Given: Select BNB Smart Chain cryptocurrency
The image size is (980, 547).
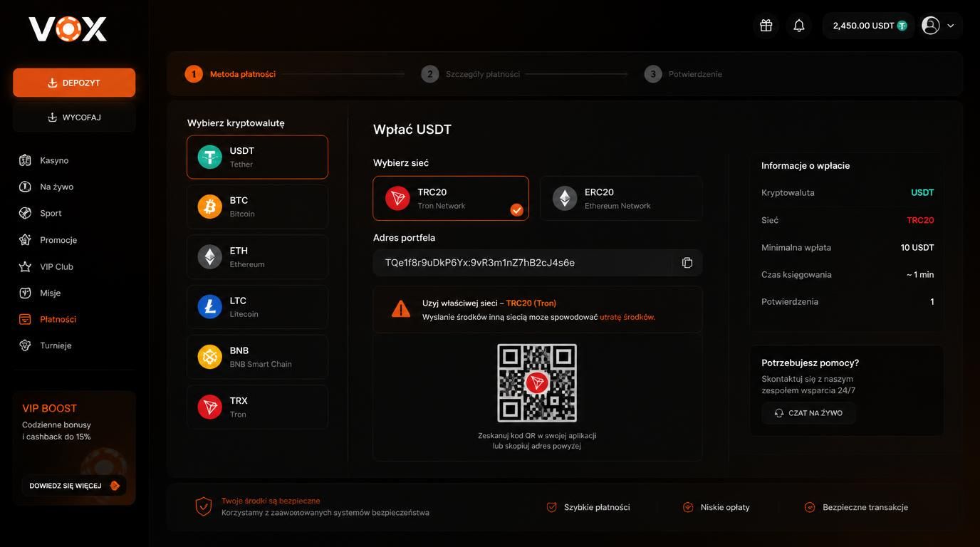Looking at the screenshot, I should point(257,357).
